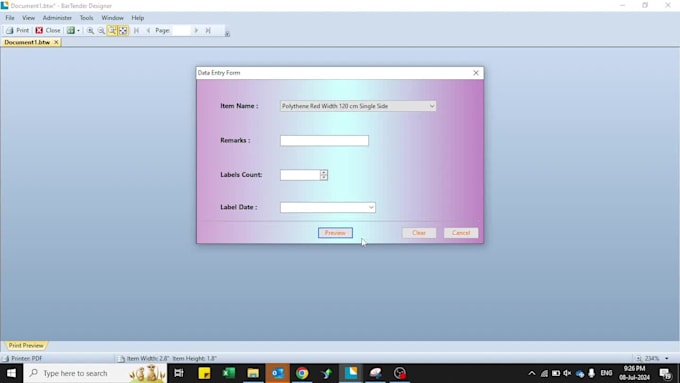Open the dropdown arrow beside the spreadsheet icon
This screenshot has width=680, height=383.
(x=78, y=30)
